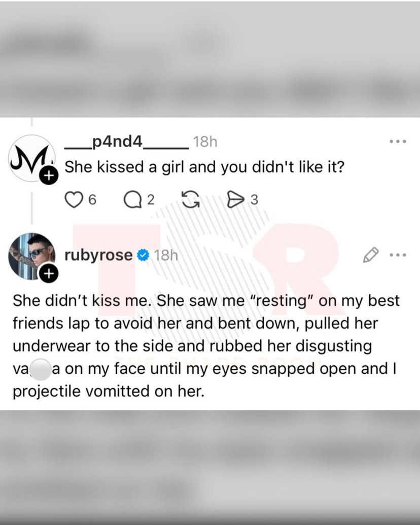Open three-dot menu on rubyrose reply

point(398,255)
